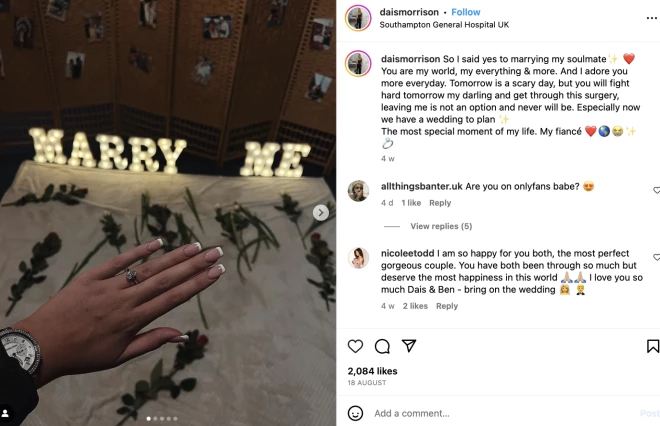Open the three-dots more options menu

(x=652, y=18)
